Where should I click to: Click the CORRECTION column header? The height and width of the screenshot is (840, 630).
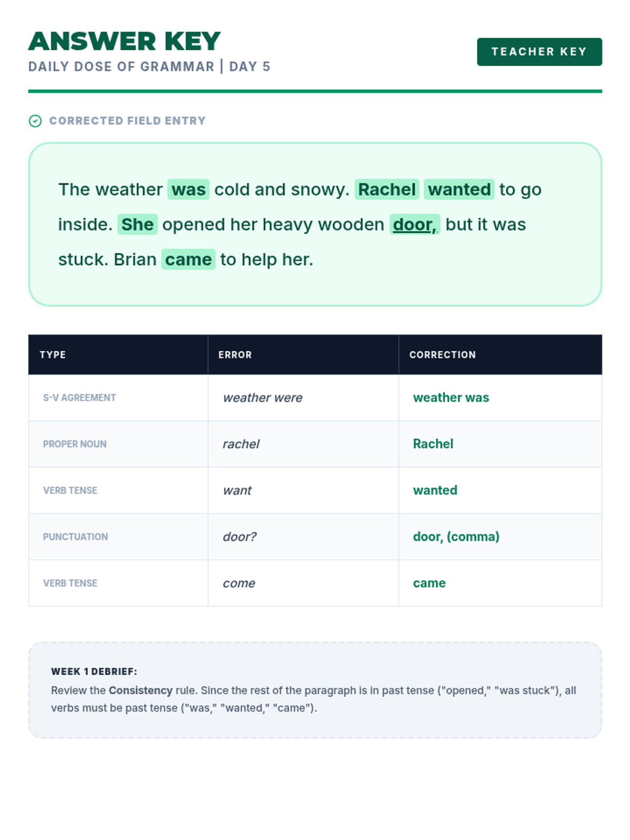[500, 355]
